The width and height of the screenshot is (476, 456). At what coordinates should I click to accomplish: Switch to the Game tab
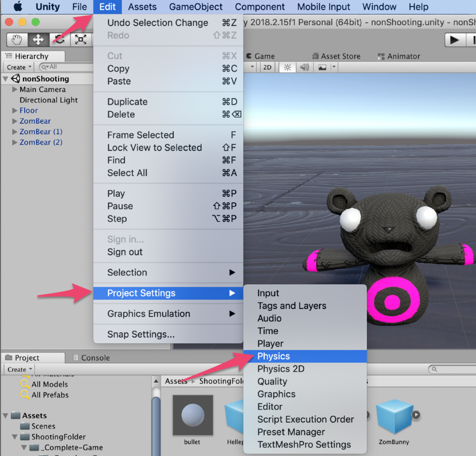click(261, 56)
